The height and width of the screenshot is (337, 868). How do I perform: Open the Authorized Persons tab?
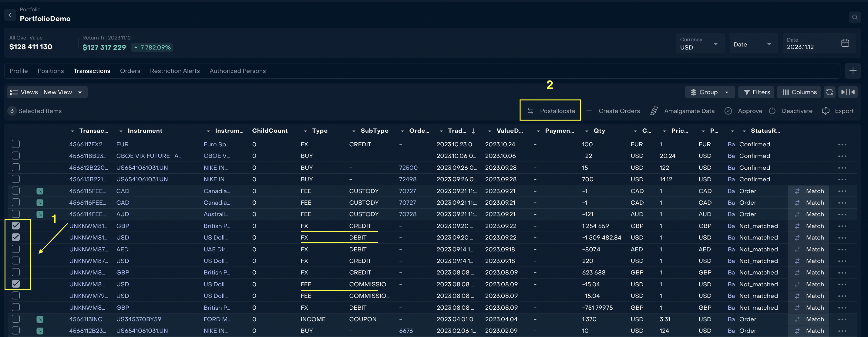coord(237,71)
